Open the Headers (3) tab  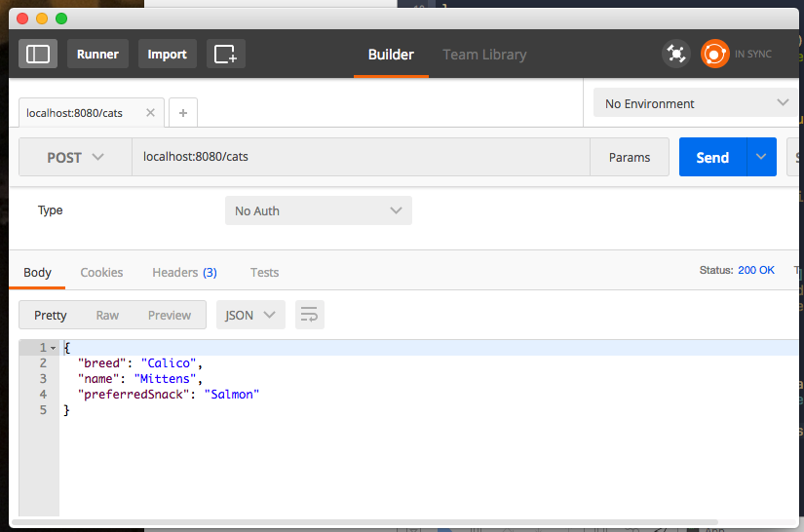184,272
